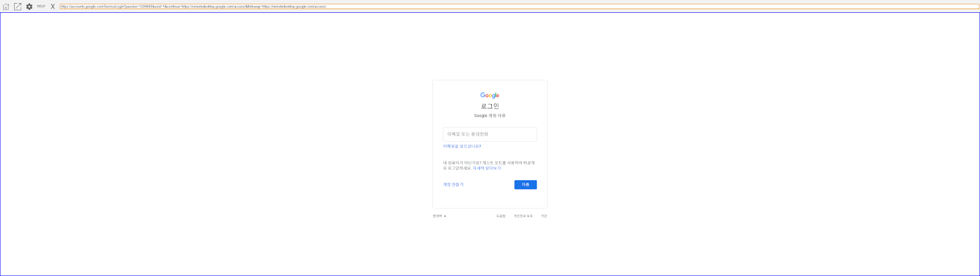
Task: Expand the '한국어' language dropdown
Action: 439,216
